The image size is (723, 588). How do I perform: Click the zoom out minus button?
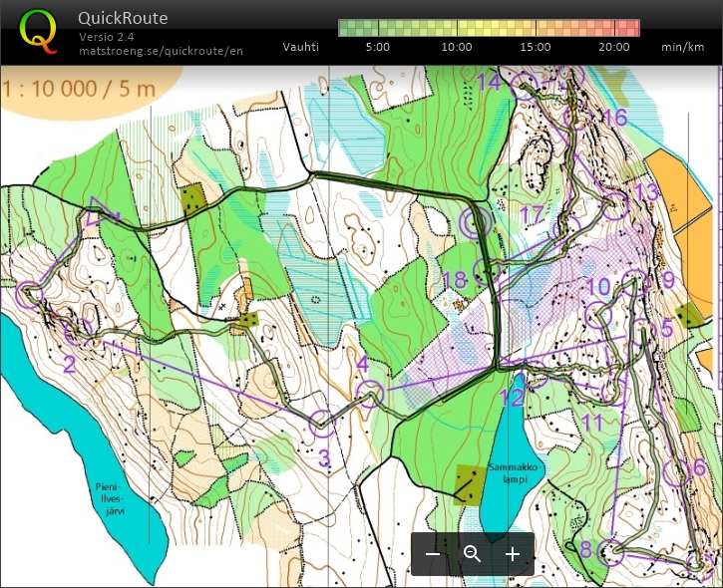[x=433, y=554]
